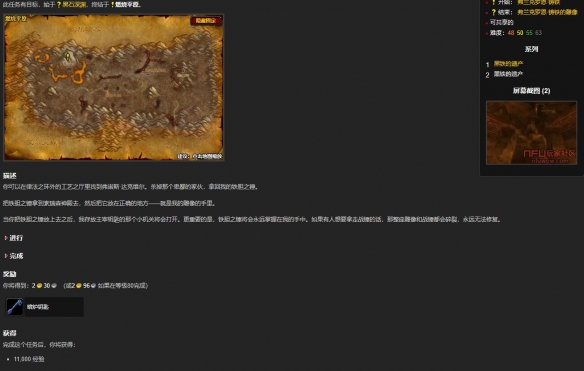584x371 pixels.
Task: Click the zoom hint text at map bottom
Action: 200,156
